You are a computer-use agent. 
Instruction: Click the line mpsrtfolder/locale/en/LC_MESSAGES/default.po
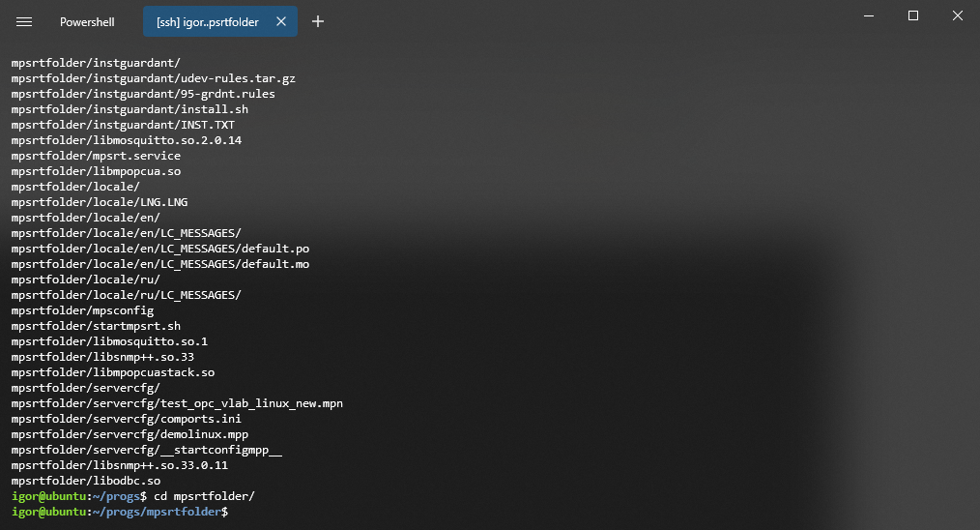160,249
